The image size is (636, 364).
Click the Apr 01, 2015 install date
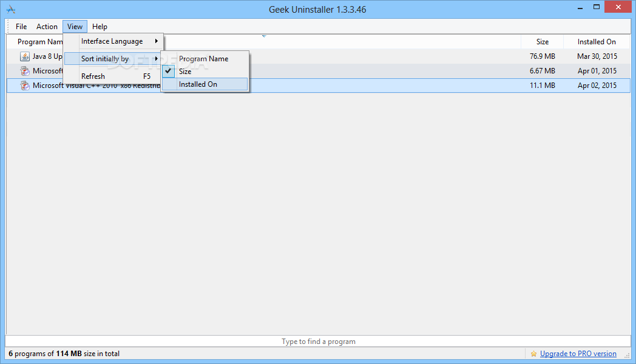(x=597, y=71)
